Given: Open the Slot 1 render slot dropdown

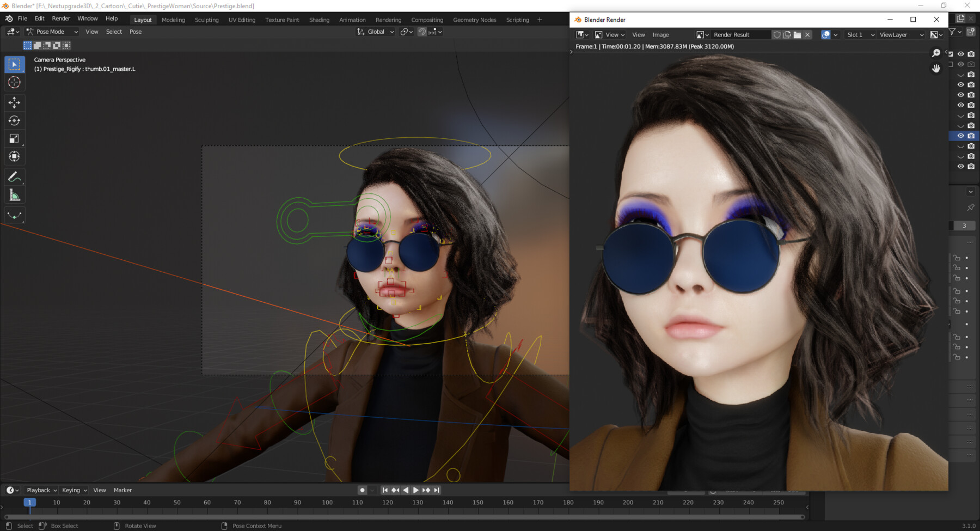Looking at the screenshot, I should [x=859, y=34].
